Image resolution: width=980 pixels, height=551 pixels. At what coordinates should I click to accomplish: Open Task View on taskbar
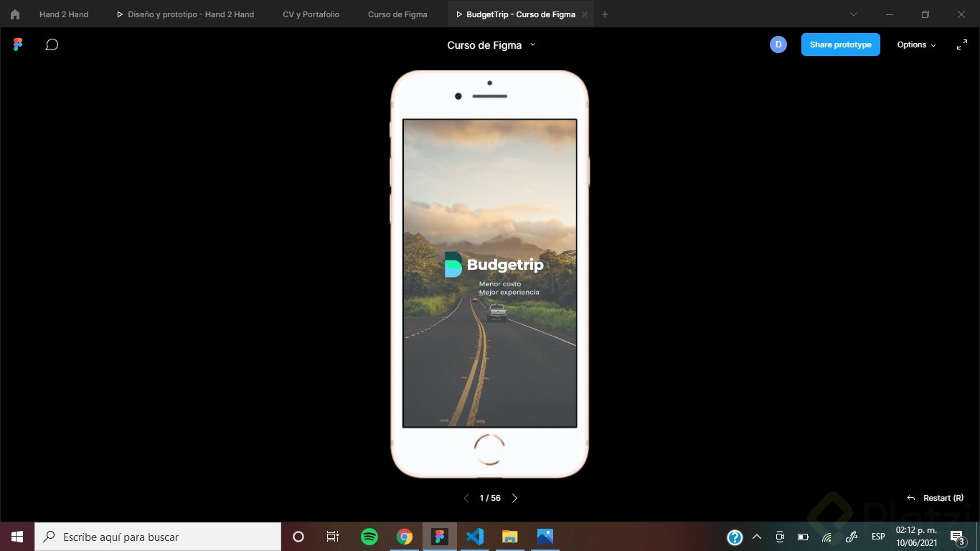click(x=333, y=537)
